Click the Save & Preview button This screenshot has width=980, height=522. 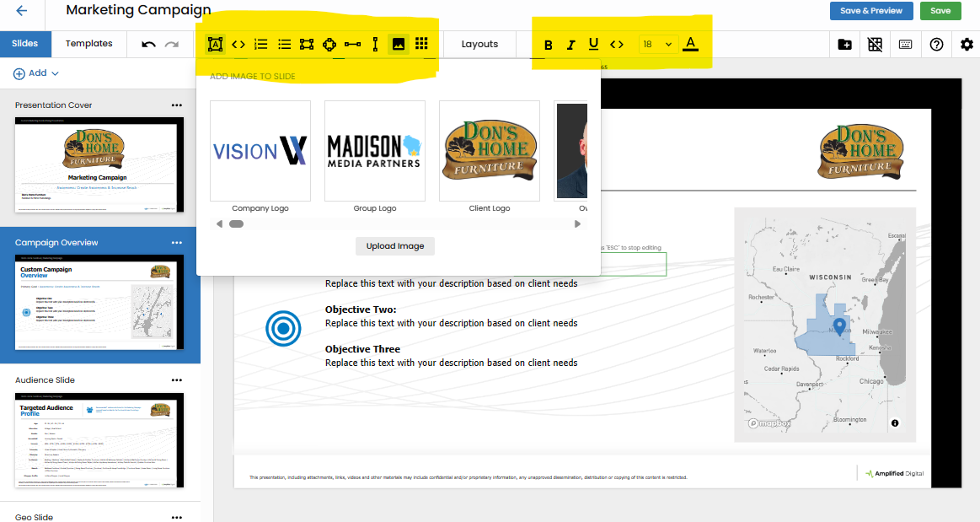(x=871, y=11)
